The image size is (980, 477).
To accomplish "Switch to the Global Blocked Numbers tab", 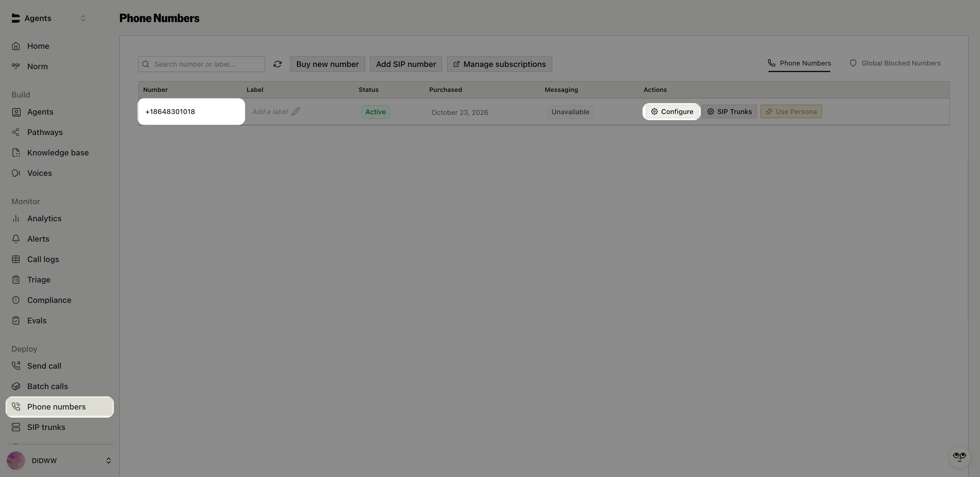I will [x=895, y=63].
